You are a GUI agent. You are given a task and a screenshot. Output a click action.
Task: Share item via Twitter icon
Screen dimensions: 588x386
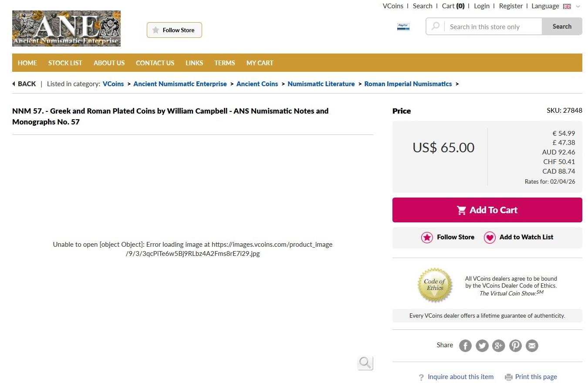482,346
